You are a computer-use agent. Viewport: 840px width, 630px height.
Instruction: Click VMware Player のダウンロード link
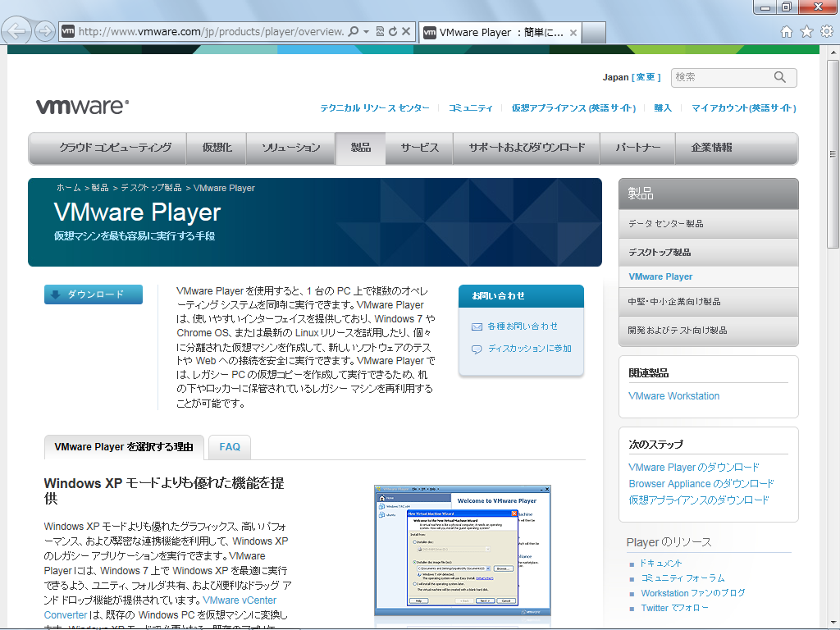[694, 468]
